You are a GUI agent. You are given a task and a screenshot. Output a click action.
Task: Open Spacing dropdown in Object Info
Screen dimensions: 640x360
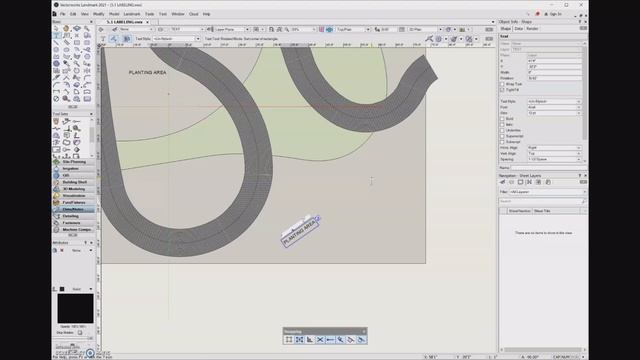click(554, 159)
